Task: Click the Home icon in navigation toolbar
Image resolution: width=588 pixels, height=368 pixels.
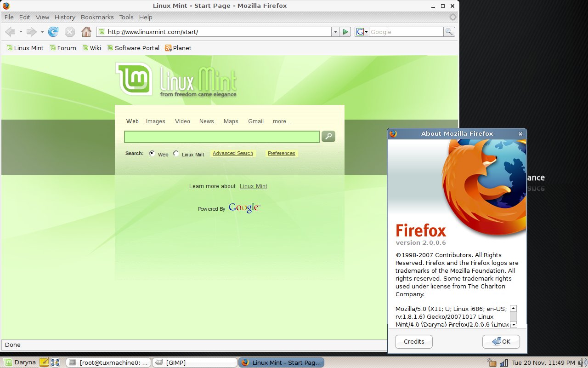Action: pyautogui.click(x=86, y=32)
